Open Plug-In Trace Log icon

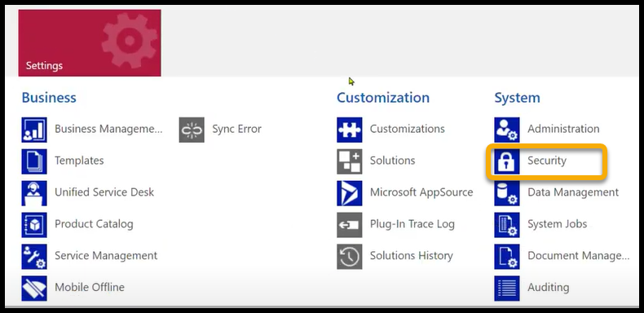click(x=350, y=225)
